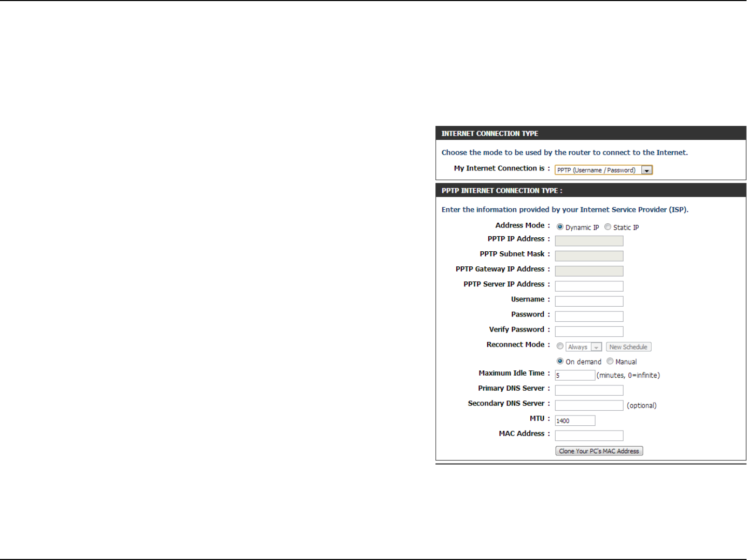The image size is (747, 560).
Task: Expand the Always schedule dropdown
Action: [584, 347]
